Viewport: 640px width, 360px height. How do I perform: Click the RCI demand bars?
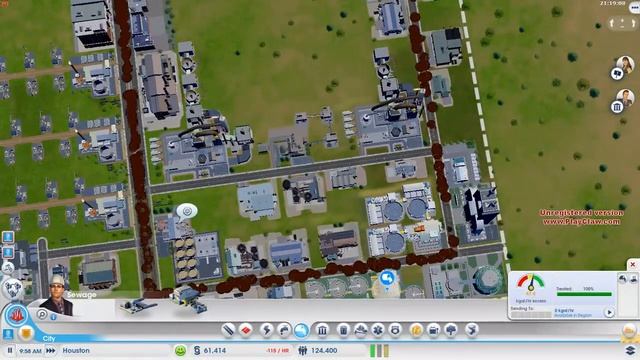pyautogui.click(x=379, y=351)
